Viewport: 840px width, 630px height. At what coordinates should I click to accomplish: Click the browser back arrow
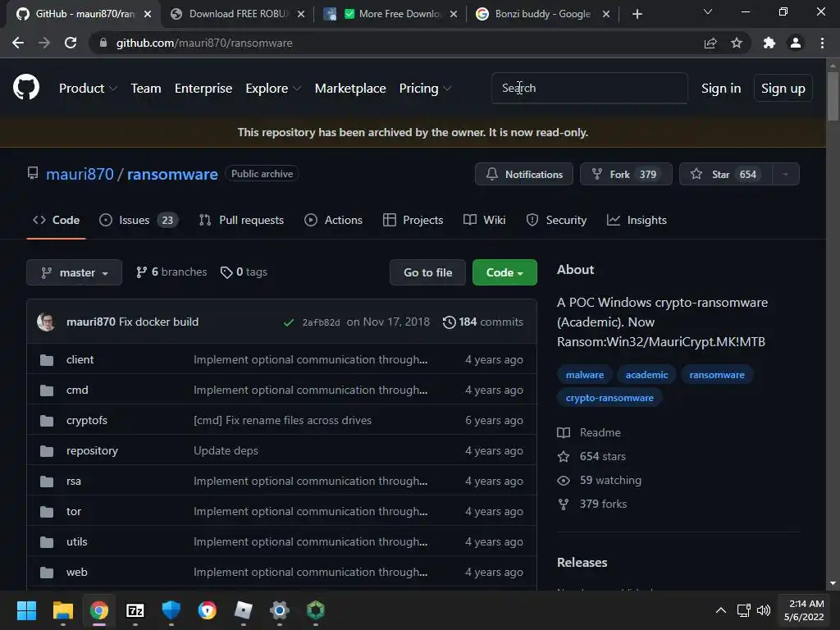pos(18,43)
